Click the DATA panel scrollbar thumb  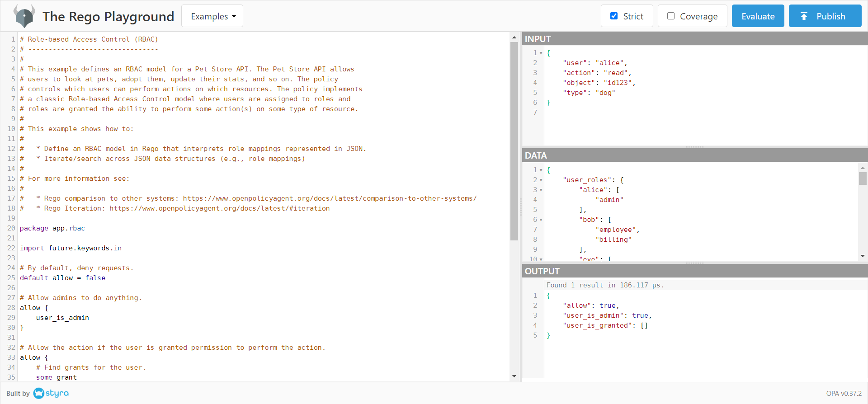coord(863,179)
